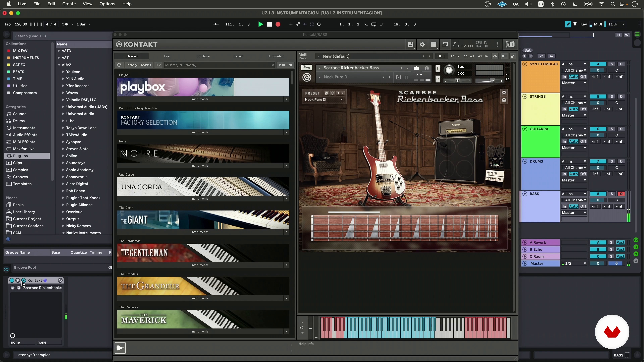This screenshot has height=362, width=644.
Task: Solo the BASS track
Action: [612, 194]
